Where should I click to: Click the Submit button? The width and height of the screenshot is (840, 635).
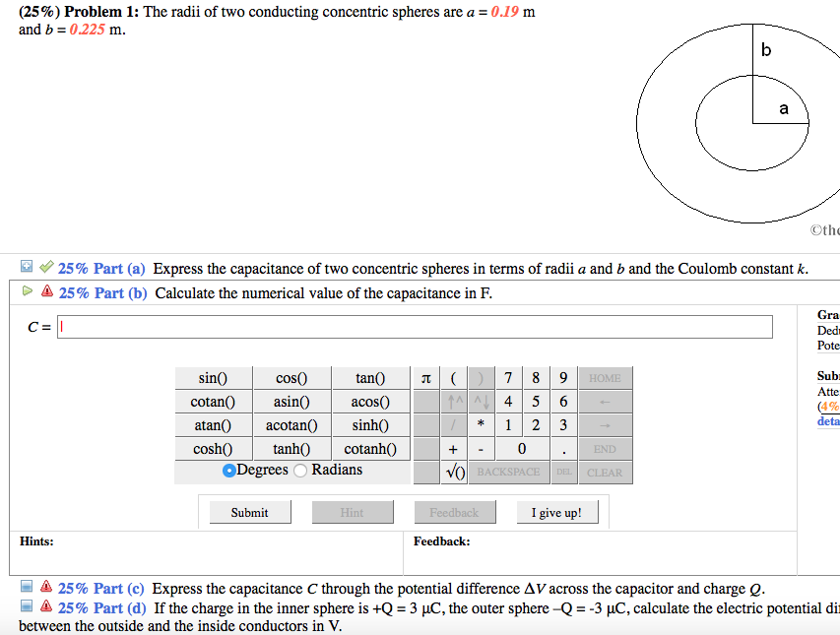click(248, 511)
